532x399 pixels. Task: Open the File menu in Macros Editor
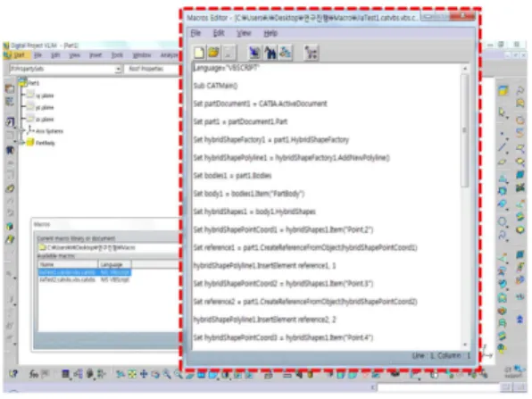point(195,33)
